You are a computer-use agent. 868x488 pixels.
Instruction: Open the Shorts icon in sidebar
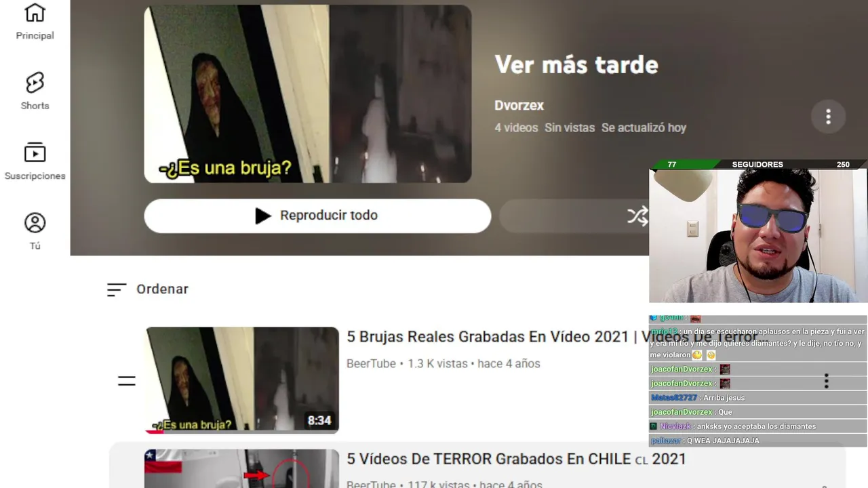coord(35,83)
